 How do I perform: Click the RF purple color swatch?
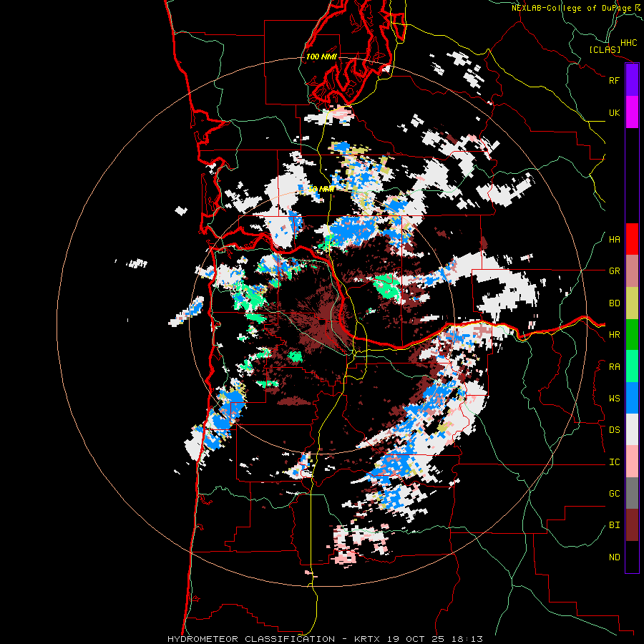[632, 80]
